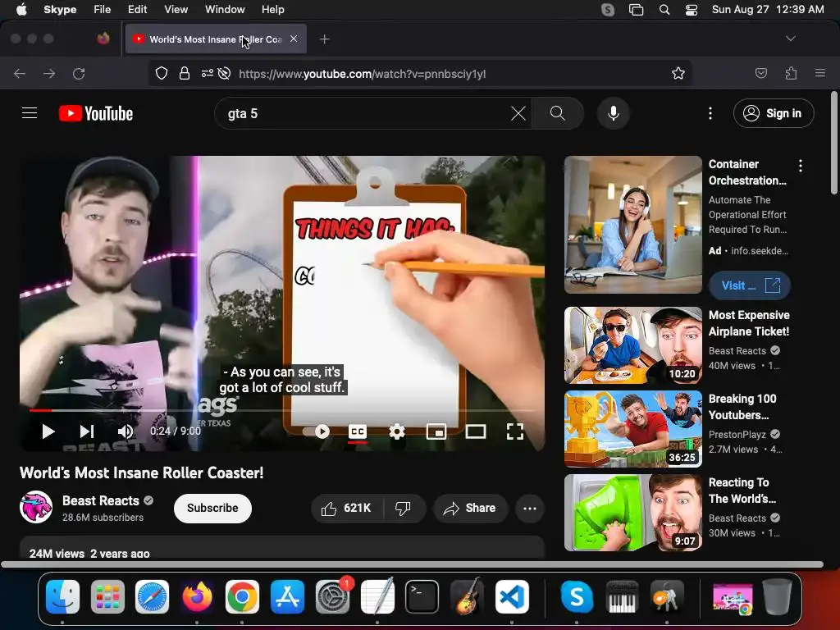
Task: Go to the YouTube home logo
Action: (x=96, y=113)
